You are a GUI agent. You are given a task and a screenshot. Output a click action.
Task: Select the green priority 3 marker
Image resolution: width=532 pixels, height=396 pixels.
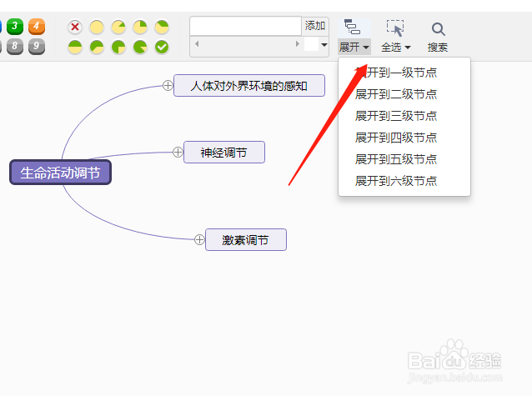pyautogui.click(x=15, y=27)
